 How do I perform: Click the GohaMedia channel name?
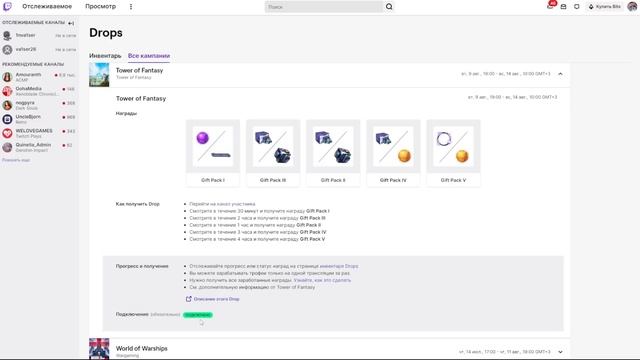pos(29,89)
